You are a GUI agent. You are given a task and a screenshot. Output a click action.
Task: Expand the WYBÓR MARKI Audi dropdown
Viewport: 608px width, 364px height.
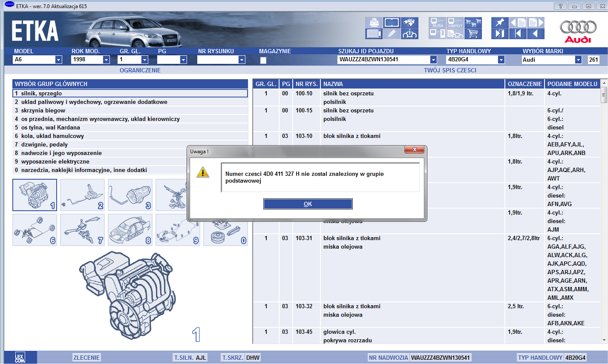(x=578, y=60)
